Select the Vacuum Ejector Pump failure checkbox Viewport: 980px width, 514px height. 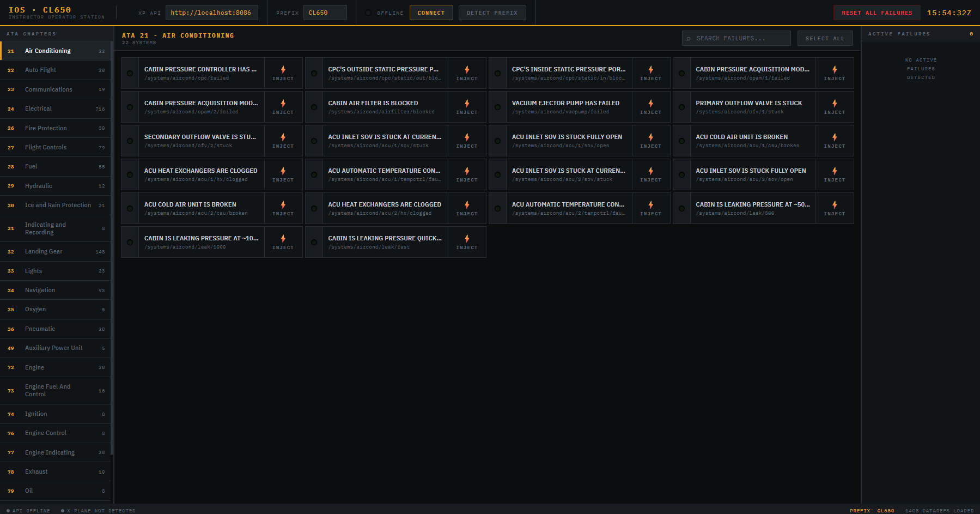pos(497,107)
